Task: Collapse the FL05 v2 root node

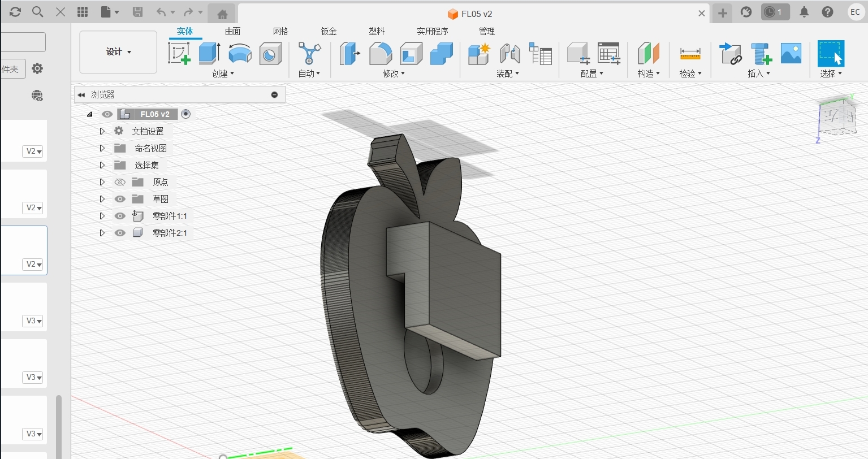Action: coord(90,114)
